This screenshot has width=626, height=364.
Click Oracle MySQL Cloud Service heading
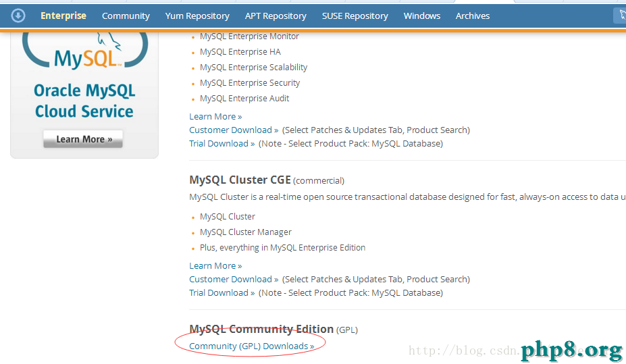(84, 101)
